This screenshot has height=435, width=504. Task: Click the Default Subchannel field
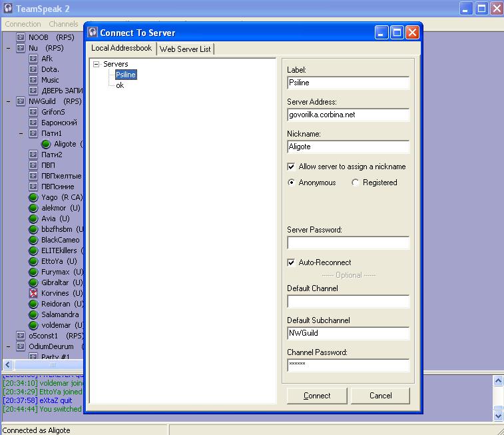coord(348,333)
